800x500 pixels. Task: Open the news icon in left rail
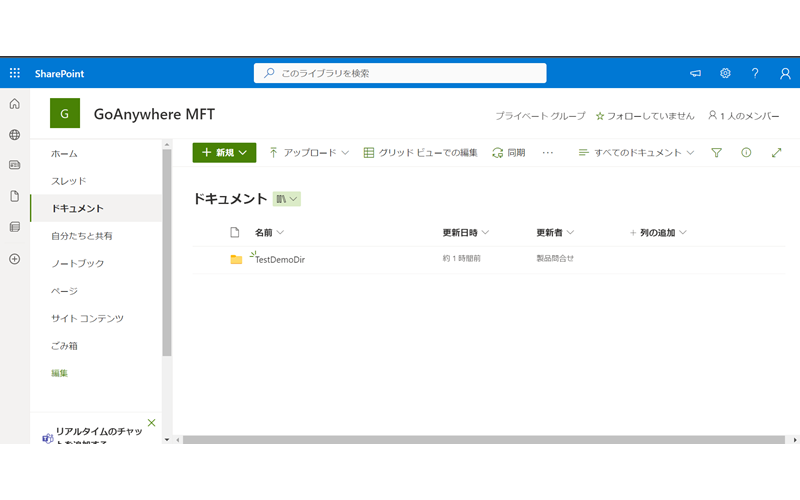pyautogui.click(x=15, y=165)
